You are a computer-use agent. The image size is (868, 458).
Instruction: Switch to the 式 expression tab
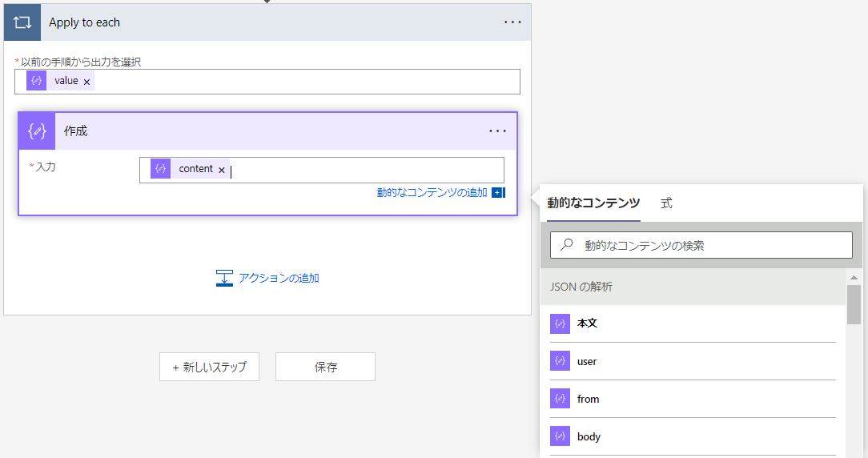click(x=666, y=203)
